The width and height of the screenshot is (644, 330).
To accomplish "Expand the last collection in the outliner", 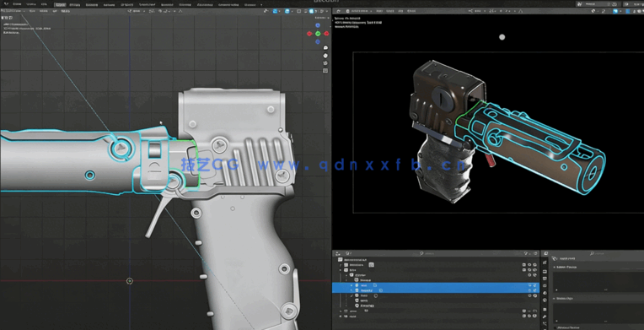I will coord(340,316).
